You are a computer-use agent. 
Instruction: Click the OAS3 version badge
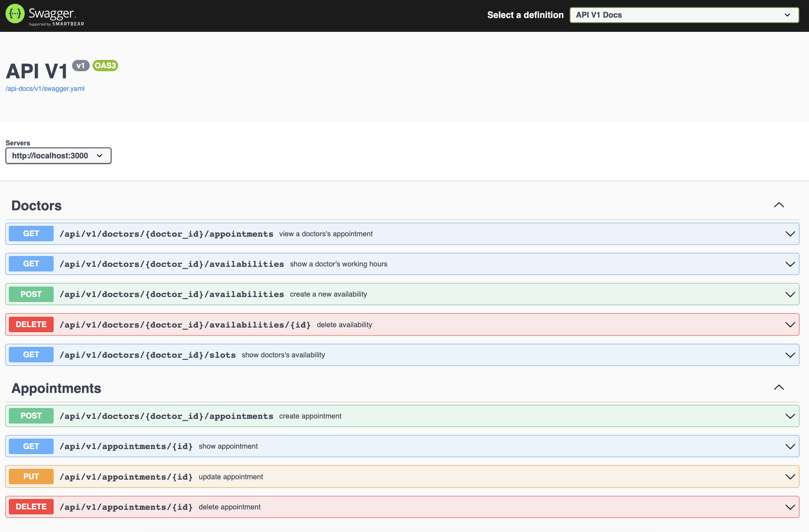[105, 66]
